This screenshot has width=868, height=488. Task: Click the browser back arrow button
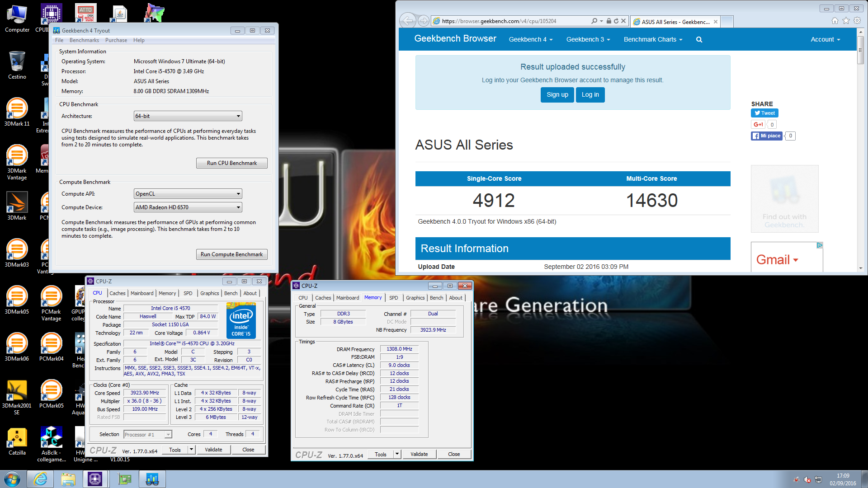(x=407, y=21)
